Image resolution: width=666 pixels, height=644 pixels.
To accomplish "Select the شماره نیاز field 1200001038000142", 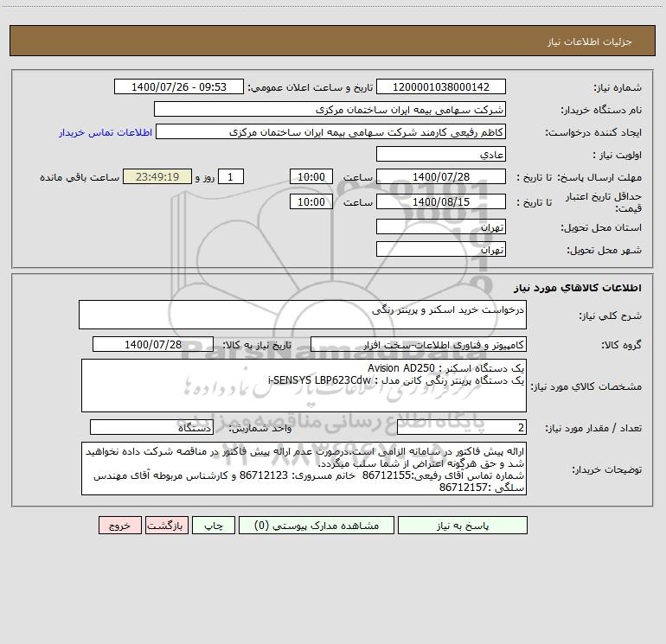I will (x=441, y=86).
